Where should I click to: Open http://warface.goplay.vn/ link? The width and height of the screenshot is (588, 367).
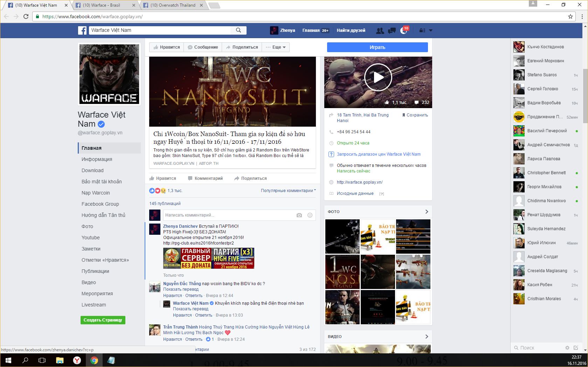[x=360, y=182]
